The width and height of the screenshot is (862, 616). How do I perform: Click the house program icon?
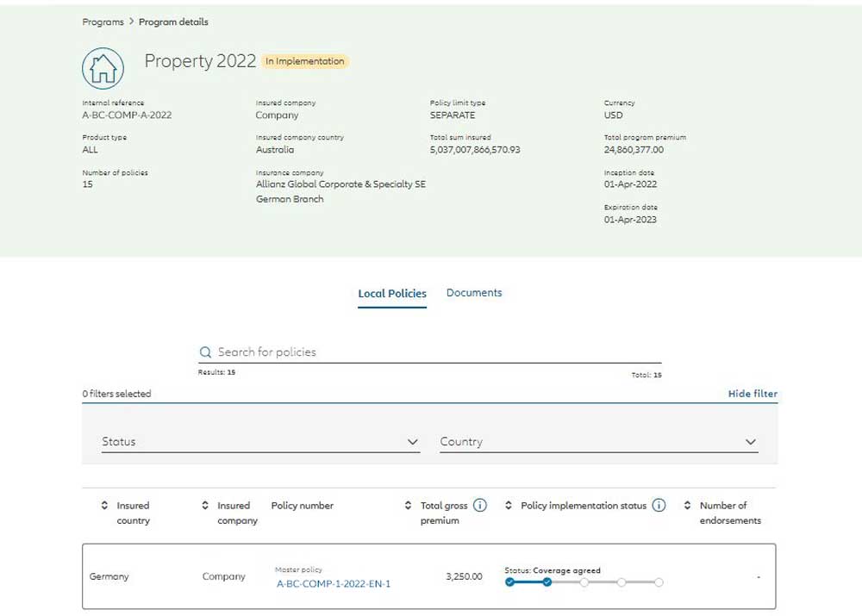pos(103,68)
